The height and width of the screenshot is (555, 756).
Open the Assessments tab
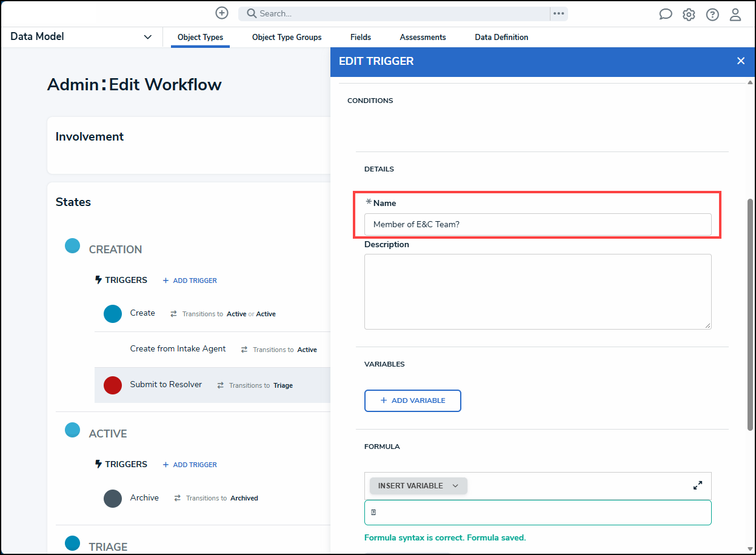coord(423,37)
